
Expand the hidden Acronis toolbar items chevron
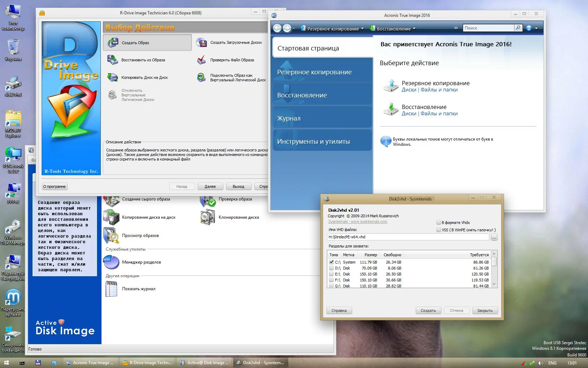pos(456,28)
